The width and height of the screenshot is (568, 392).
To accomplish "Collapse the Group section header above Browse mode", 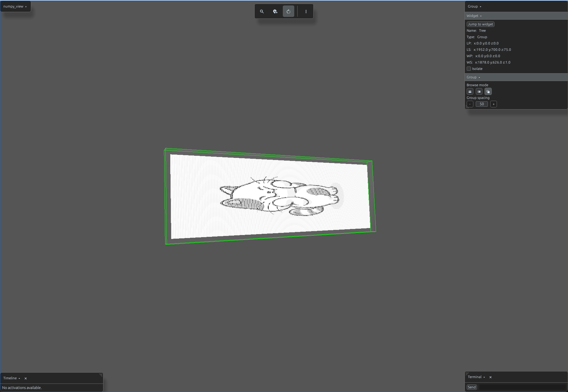I will 516,77.
